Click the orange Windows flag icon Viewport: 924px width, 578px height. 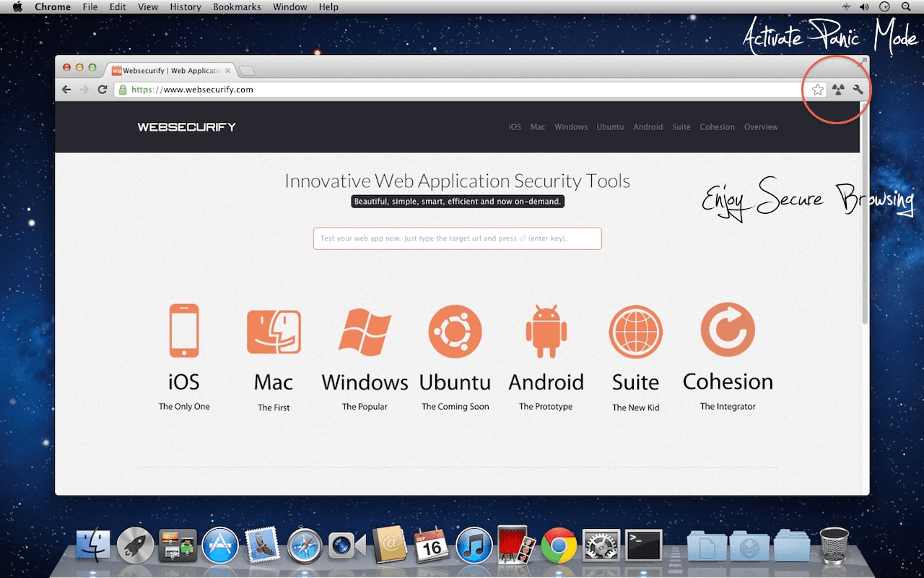pyautogui.click(x=365, y=332)
